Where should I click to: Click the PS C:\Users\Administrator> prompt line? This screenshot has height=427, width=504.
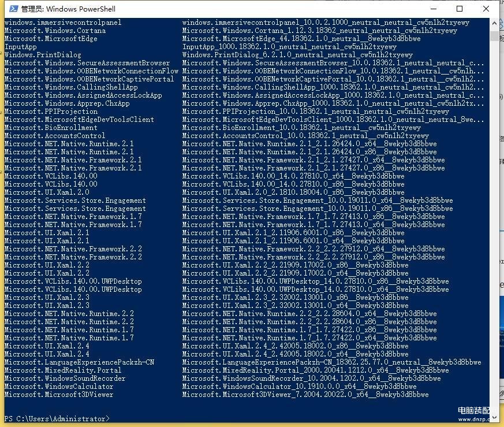click(x=57, y=419)
